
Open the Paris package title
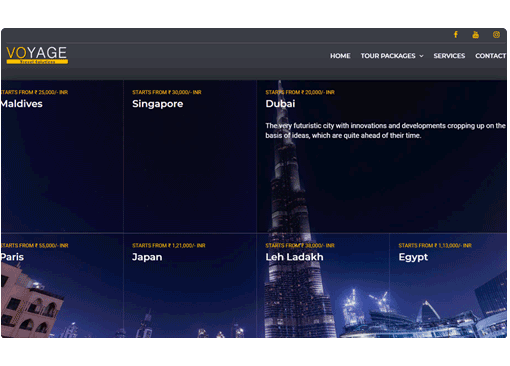12,257
